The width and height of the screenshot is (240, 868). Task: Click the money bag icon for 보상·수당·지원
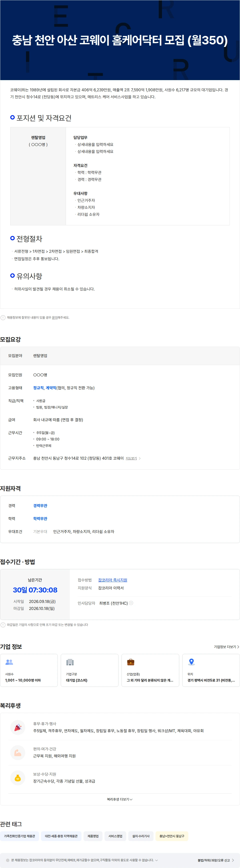[x=18, y=778]
